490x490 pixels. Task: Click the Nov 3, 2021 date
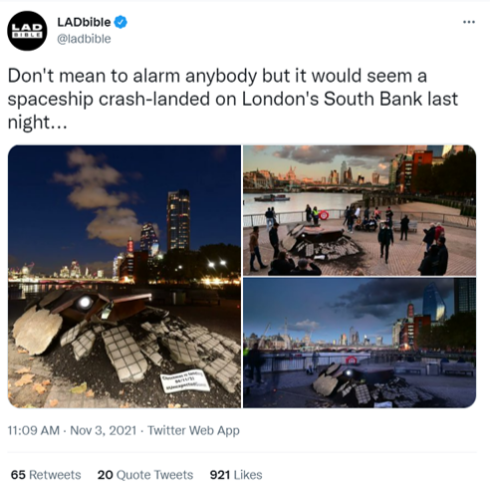click(103, 430)
